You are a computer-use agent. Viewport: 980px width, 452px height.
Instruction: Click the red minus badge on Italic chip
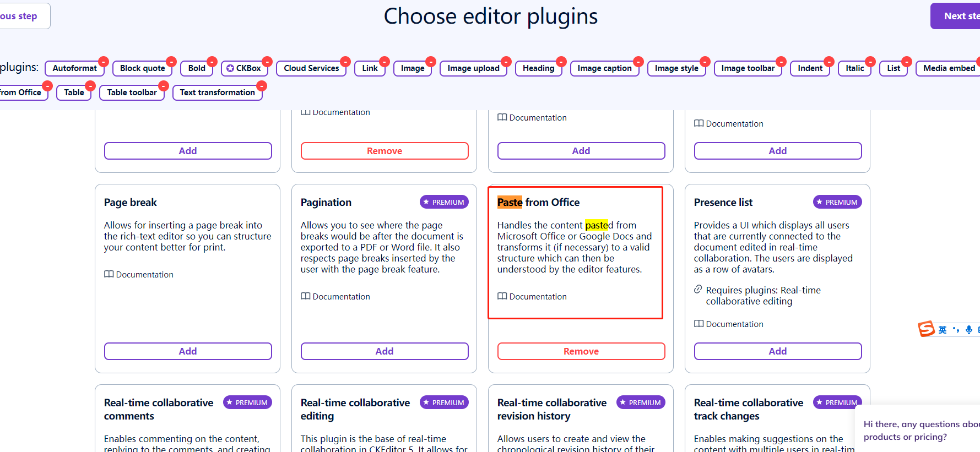tap(870, 62)
